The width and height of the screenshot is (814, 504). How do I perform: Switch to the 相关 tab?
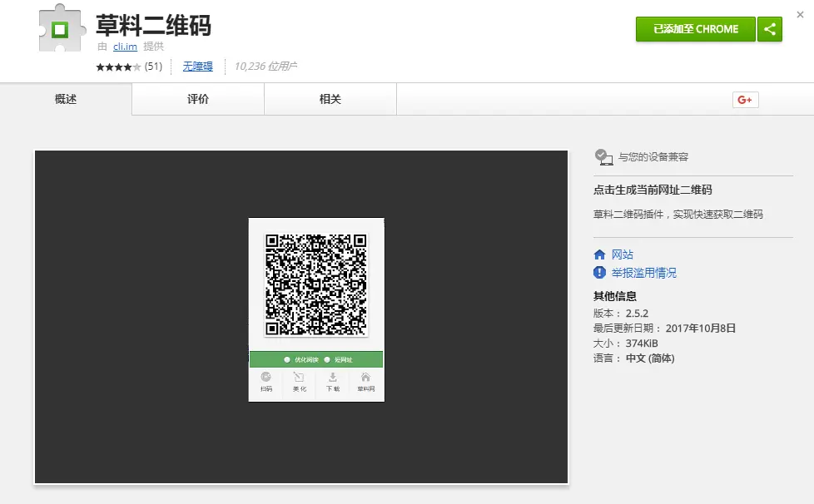330,99
